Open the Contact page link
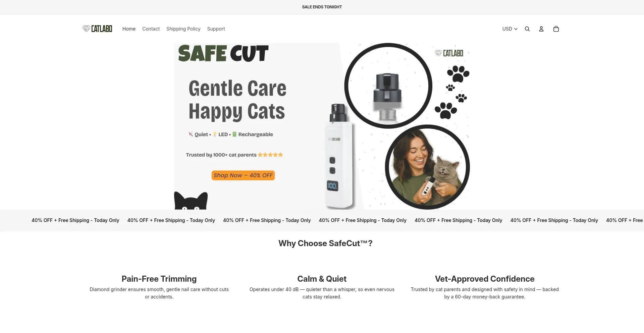 (x=151, y=29)
